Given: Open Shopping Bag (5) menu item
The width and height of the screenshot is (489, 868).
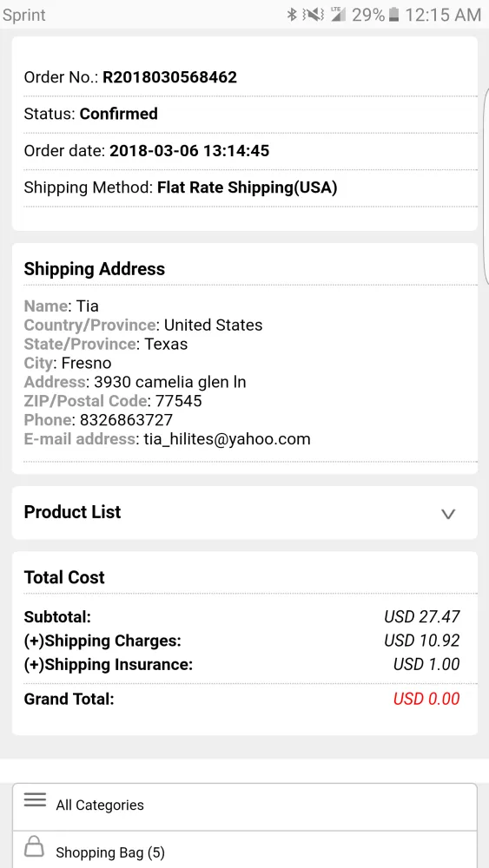Looking at the screenshot, I should click(x=244, y=851).
